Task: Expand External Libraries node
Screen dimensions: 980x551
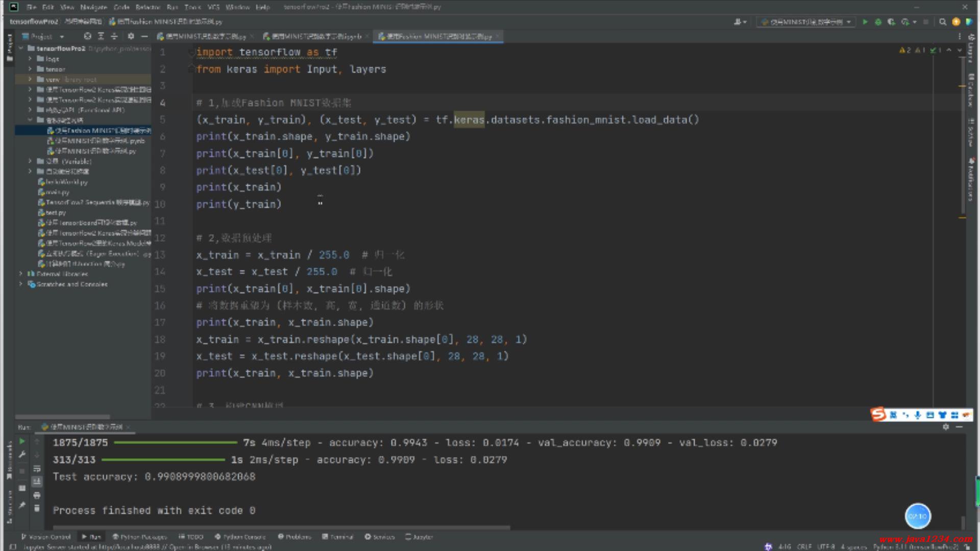Action: pyautogui.click(x=21, y=274)
